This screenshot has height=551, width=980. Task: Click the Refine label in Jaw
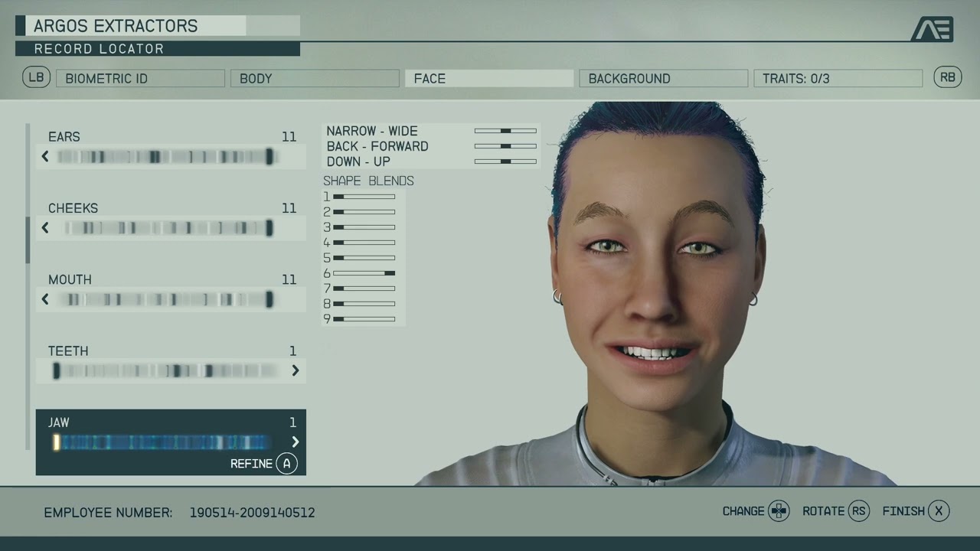point(251,464)
